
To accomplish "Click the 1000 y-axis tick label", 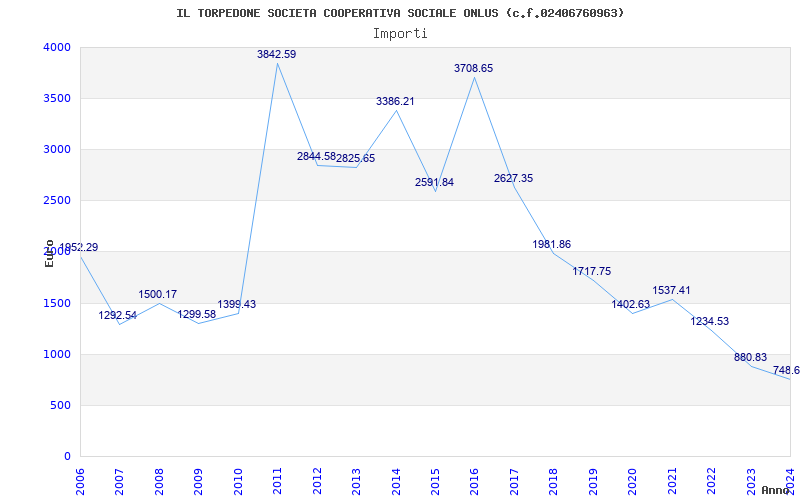I will pyautogui.click(x=55, y=355).
